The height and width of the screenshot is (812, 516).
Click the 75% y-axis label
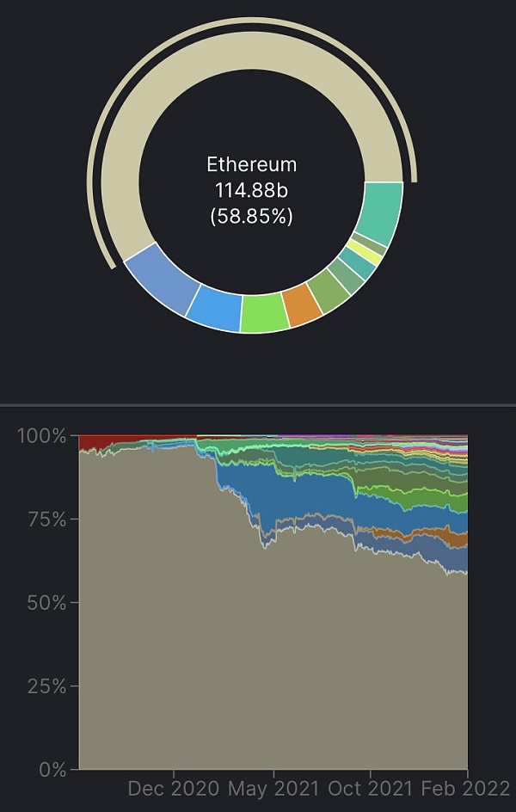tap(42, 520)
